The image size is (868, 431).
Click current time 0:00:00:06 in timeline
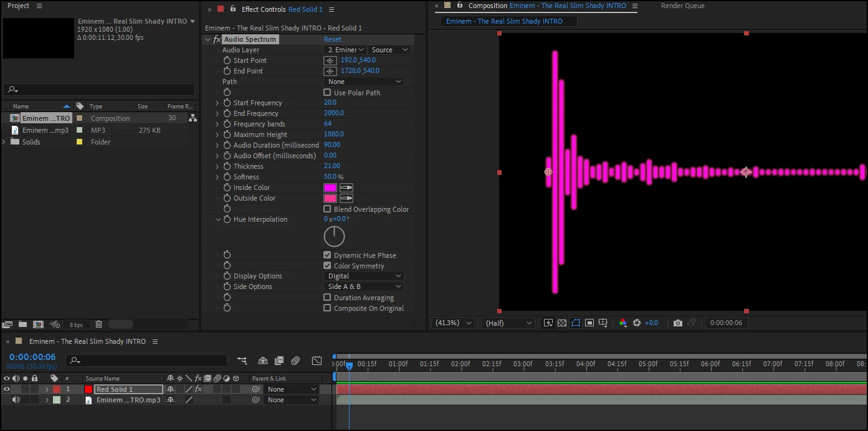click(32, 357)
